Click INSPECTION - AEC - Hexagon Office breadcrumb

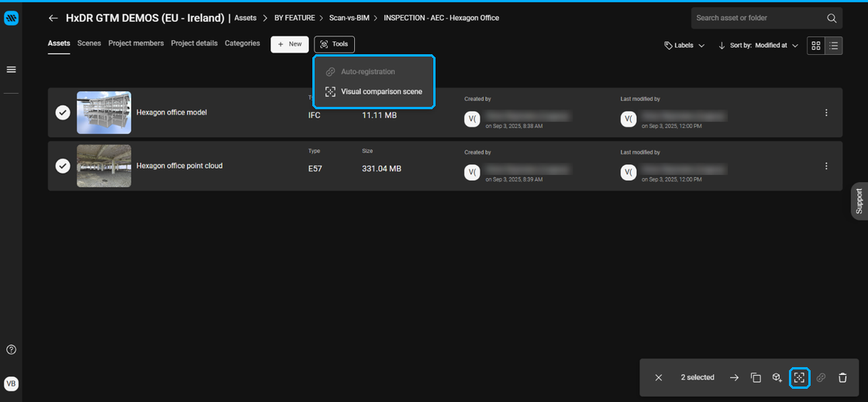441,19
